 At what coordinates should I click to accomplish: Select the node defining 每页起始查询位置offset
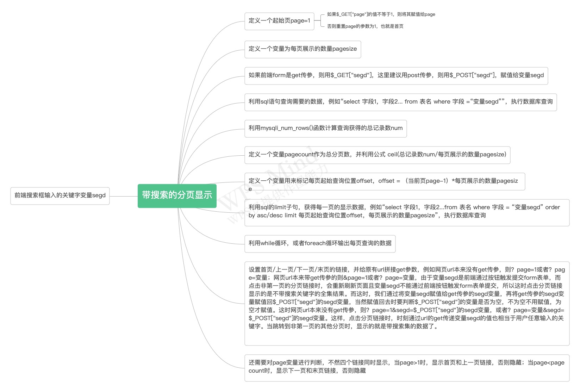(x=385, y=182)
